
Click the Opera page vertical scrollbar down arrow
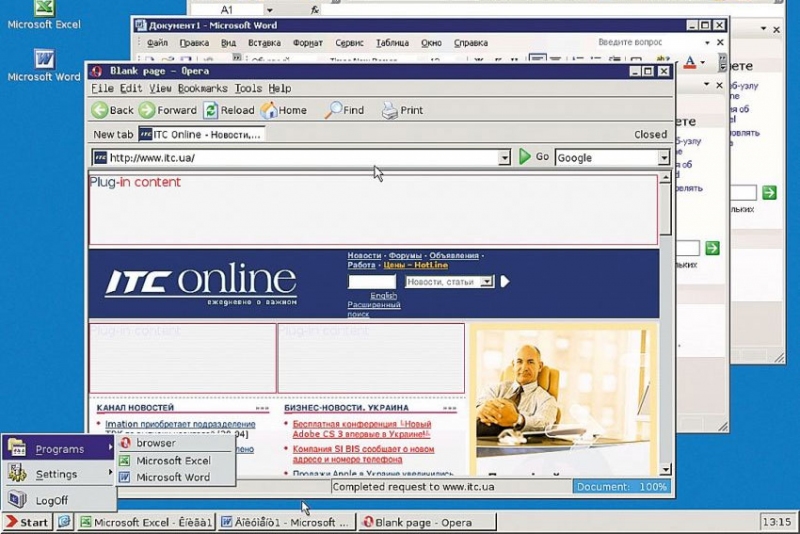point(666,469)
